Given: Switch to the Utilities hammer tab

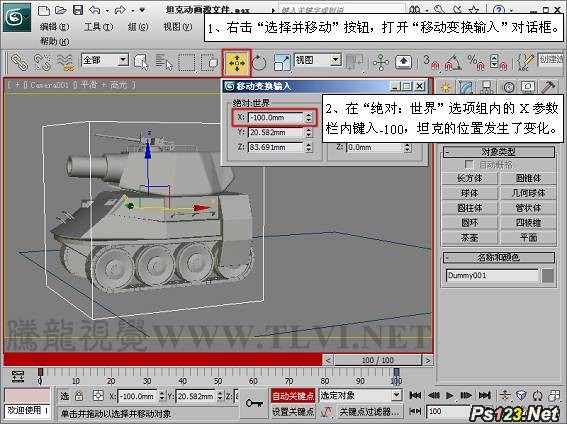Looking at the screenshot, I should coord(548,87).
